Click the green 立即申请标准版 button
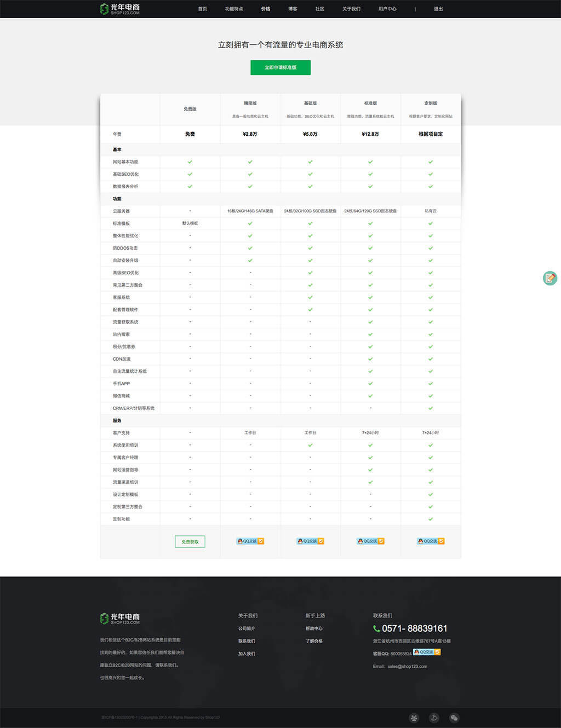The width and height of the screenshot is (561, 728). pyautogui.click(x=280, y=67)
